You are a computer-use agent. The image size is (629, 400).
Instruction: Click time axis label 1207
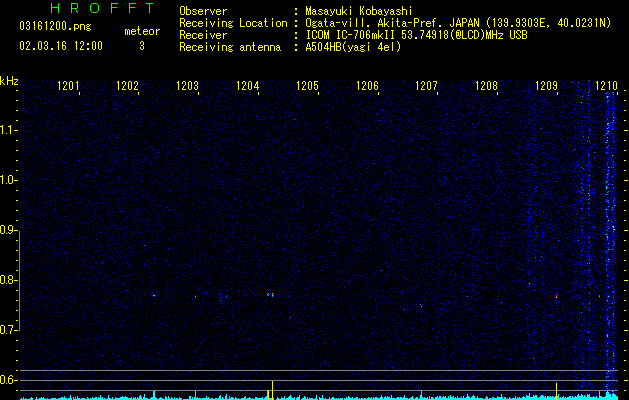(x=426, y=85)
